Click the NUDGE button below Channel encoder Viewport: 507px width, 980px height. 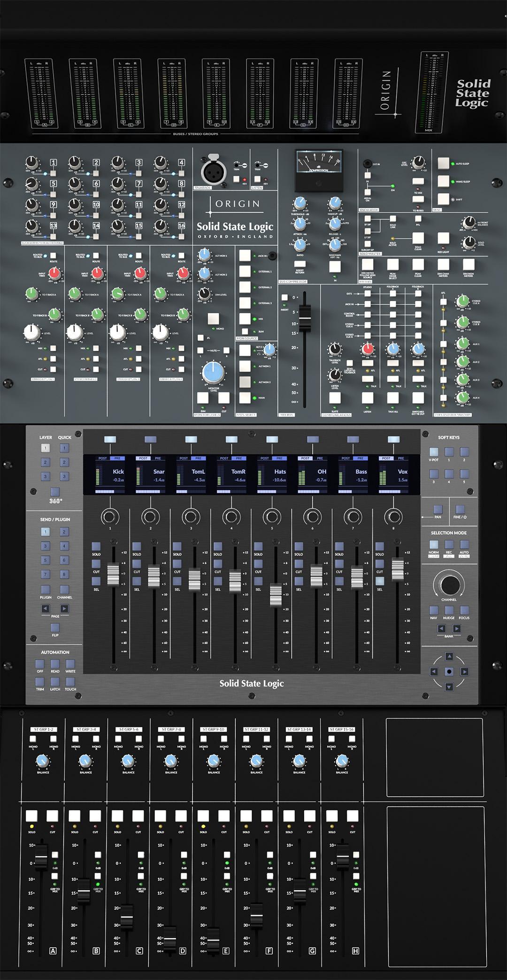pos(449,610)
